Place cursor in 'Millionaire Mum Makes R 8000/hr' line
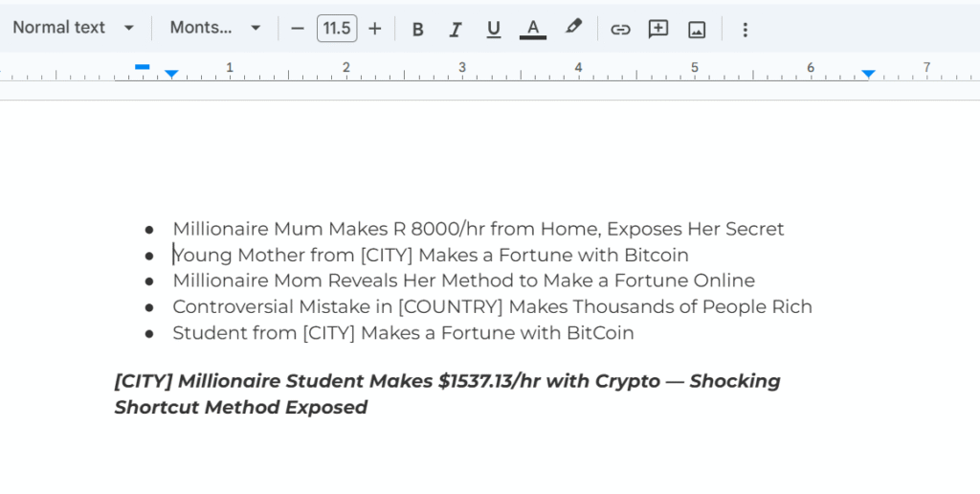Image resolution: width=980 pixels, height=494 pixels. pyautogui.click(x=479, y=229)
